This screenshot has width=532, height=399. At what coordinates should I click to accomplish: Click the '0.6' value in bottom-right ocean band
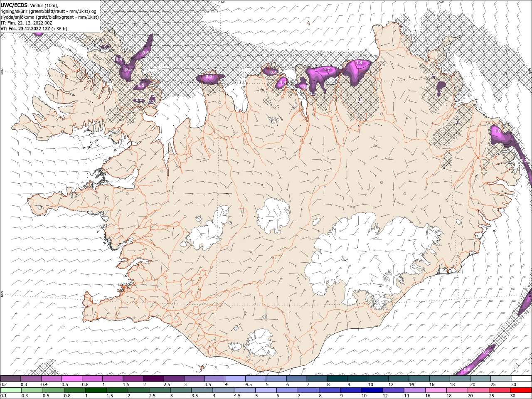point(467,369)
